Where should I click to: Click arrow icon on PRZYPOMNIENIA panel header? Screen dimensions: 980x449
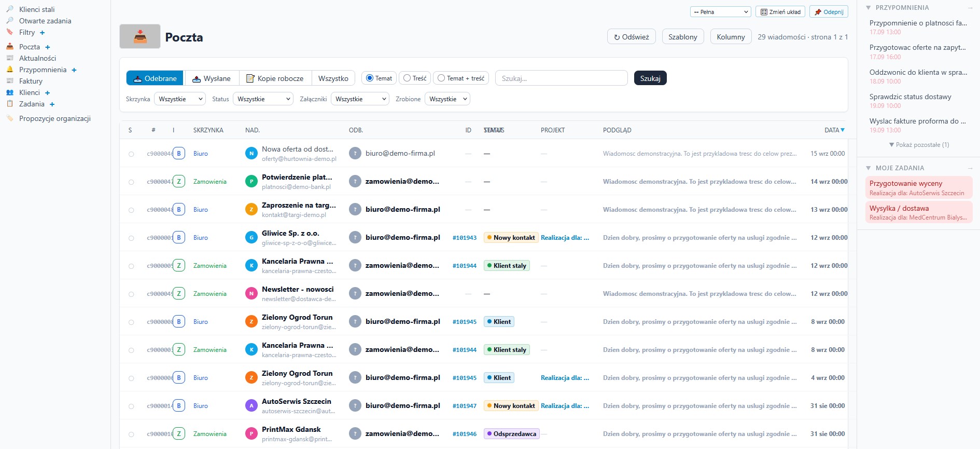coord(970,8)
